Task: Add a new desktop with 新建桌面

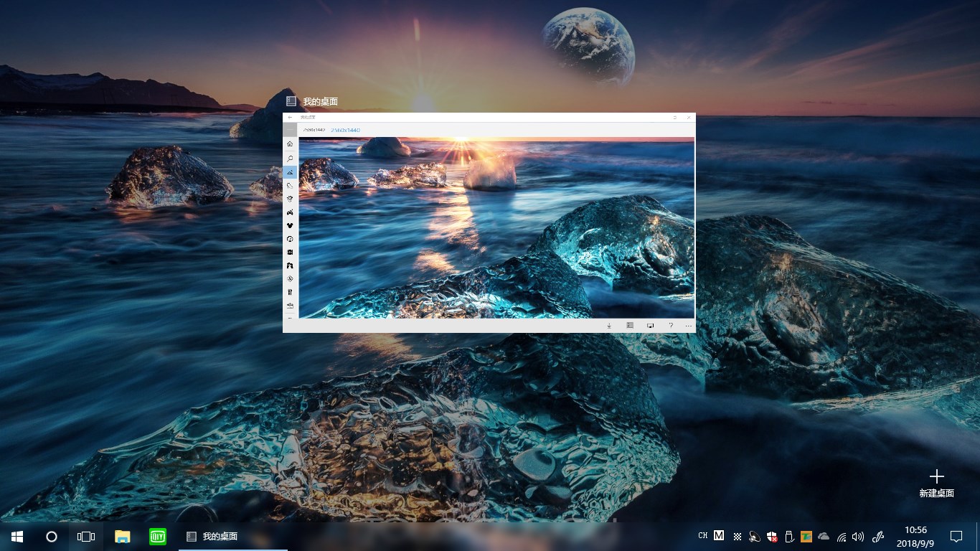Action: (x=936, y=484)
